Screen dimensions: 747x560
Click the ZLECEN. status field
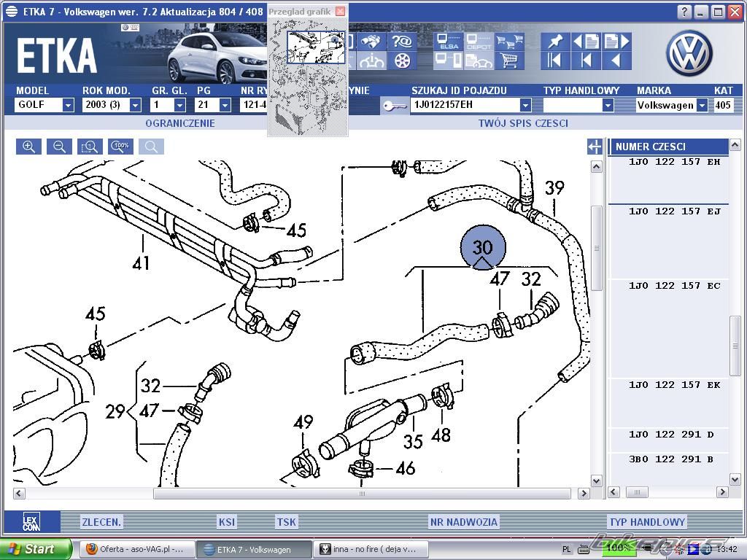pyautogui.click(x=101, y=522)
